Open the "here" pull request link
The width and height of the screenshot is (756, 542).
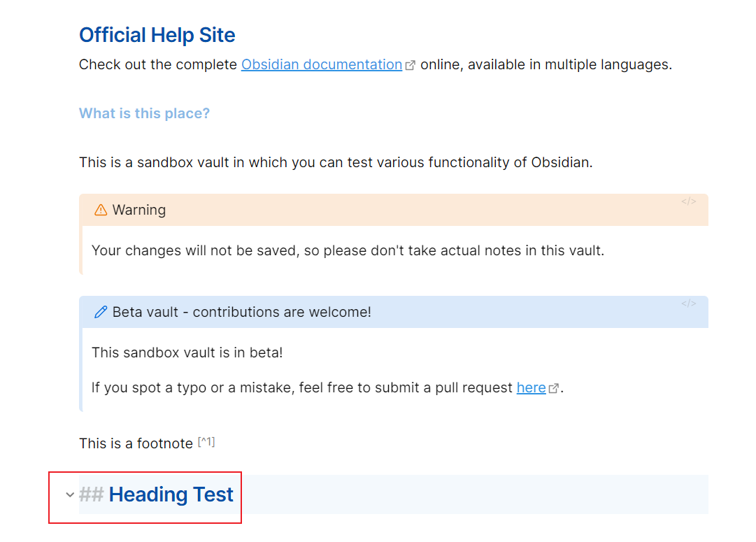point(531,387)
